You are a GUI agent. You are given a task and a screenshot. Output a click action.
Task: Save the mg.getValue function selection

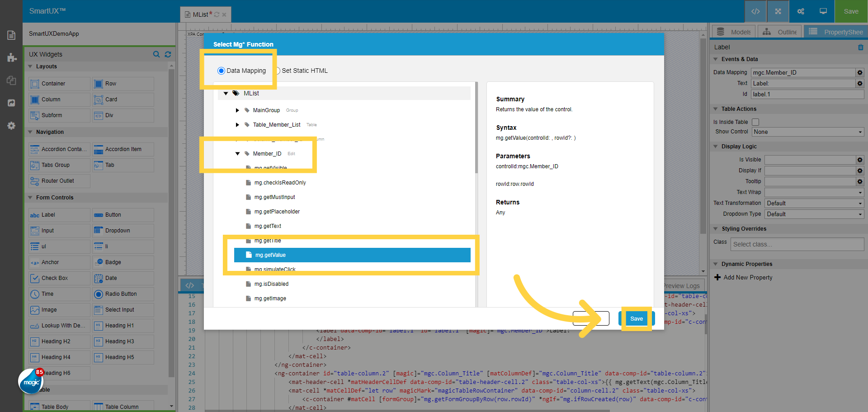pyautogui.click(x=637, y=318)
